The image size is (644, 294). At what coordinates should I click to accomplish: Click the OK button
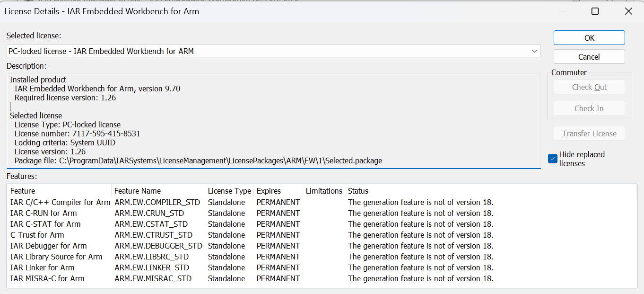coord(589,38)
